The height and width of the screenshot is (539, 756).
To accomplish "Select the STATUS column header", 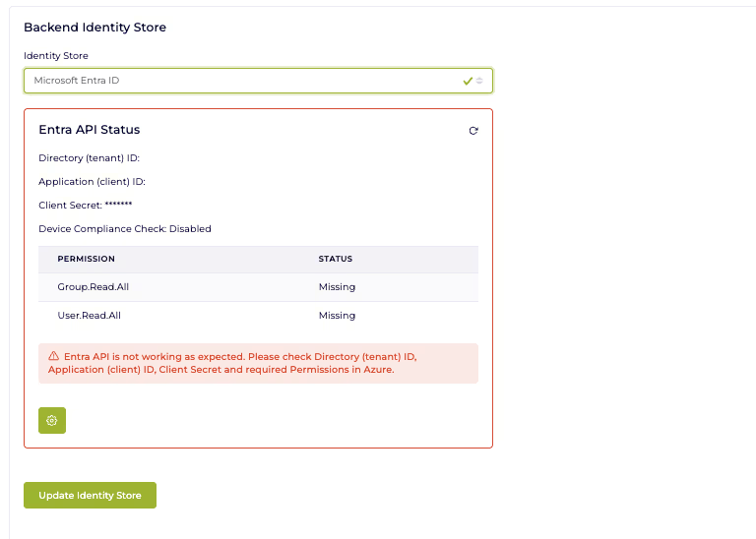I will pos(336,259).
